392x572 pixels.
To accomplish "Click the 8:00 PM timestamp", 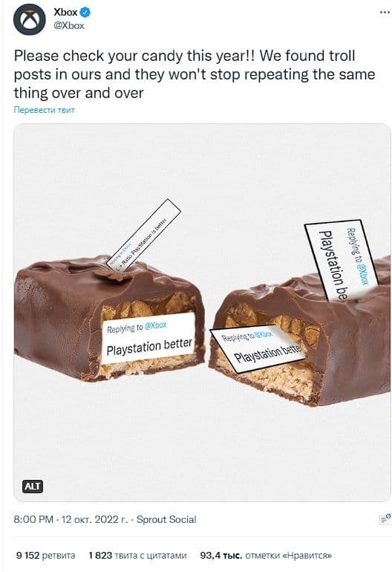I will tap(33, 519).
